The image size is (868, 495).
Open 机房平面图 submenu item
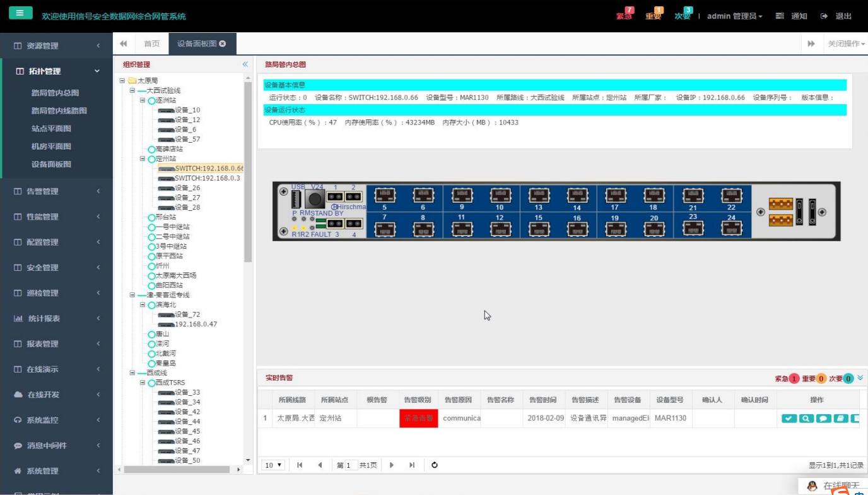click(51, 146)
